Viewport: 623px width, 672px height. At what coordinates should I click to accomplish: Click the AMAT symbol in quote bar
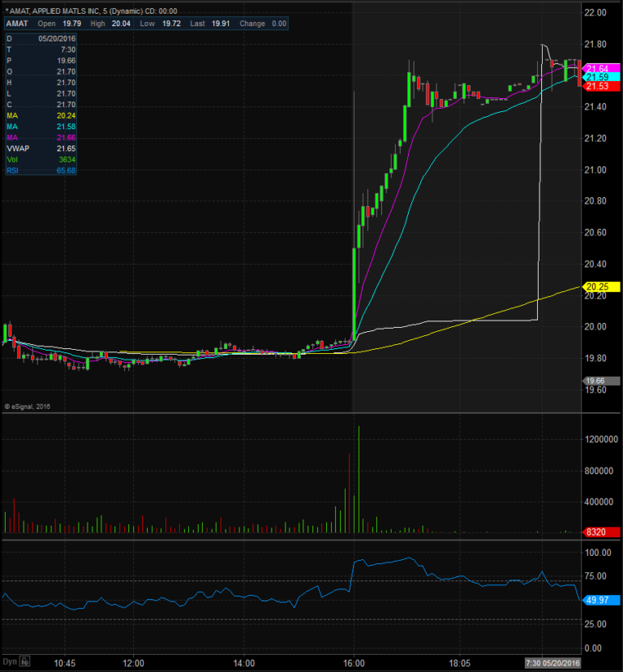(16, 24)
